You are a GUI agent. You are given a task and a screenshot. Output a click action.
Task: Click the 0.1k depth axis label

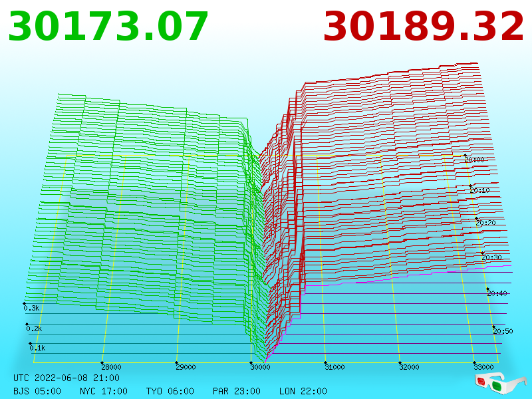click(x=37, y=348)
